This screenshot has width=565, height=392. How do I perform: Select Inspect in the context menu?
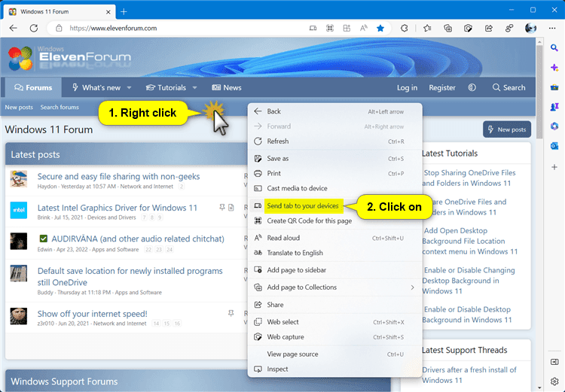coord(335,369)
